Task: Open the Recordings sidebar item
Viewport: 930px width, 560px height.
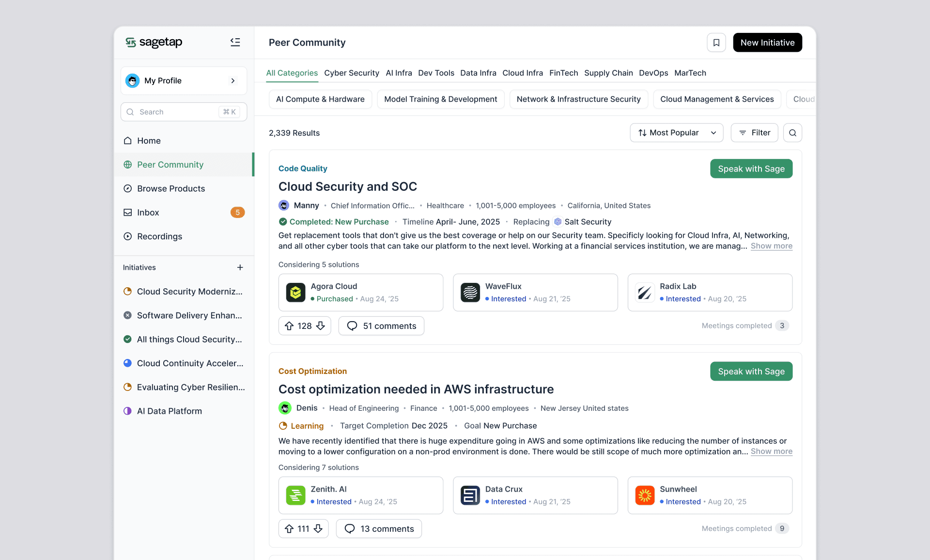Action: 159,236
